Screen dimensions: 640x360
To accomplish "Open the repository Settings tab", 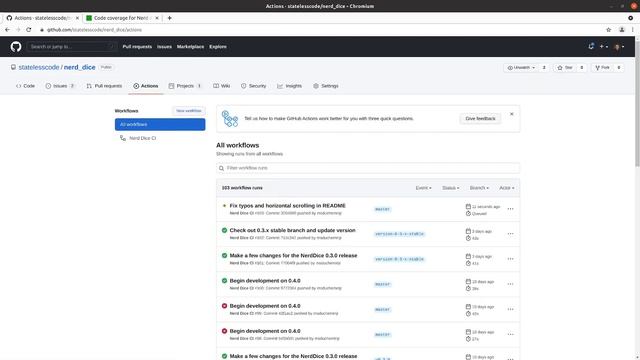I will coord(326,86).
